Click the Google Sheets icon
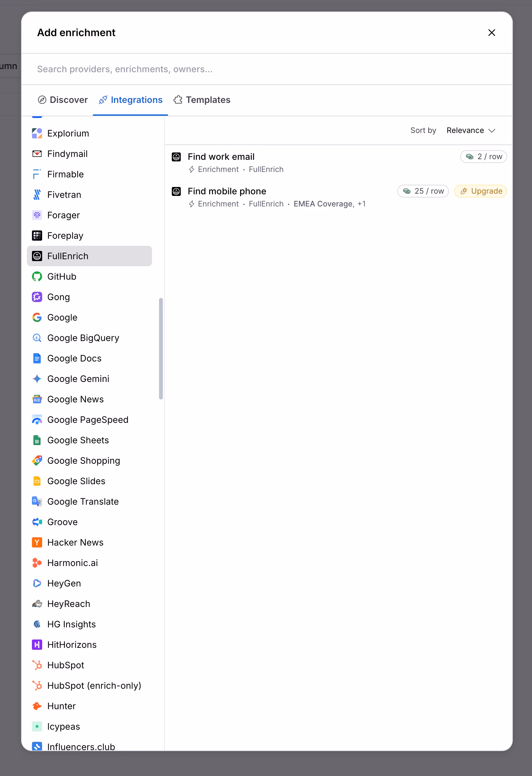The image size is (532, 776). (37, 440)
